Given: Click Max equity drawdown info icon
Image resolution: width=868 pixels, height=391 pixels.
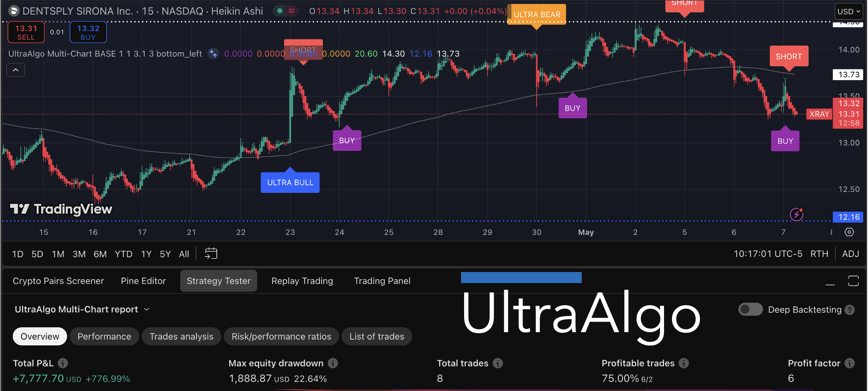Looking at the screenshot, I should [x=333, y=363].
